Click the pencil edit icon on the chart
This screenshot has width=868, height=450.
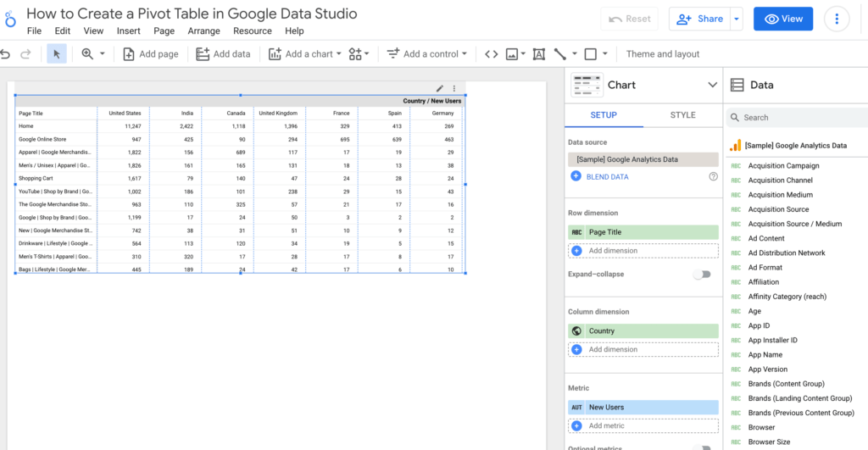pos(440,88)
